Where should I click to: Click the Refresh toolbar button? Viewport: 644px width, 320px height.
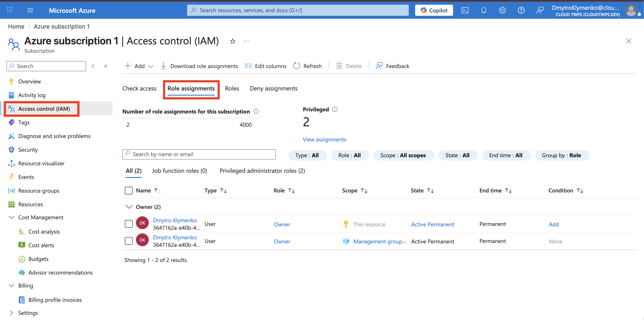coord(307,66)
